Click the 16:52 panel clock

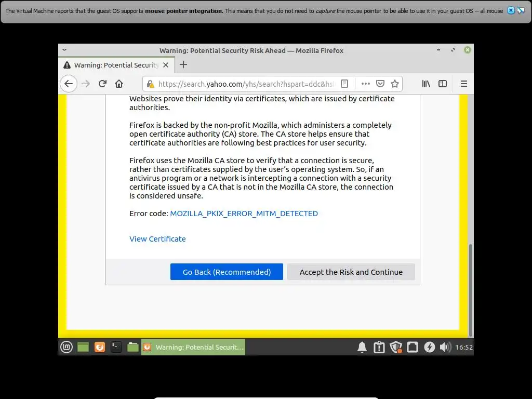[x=464, y=347]
